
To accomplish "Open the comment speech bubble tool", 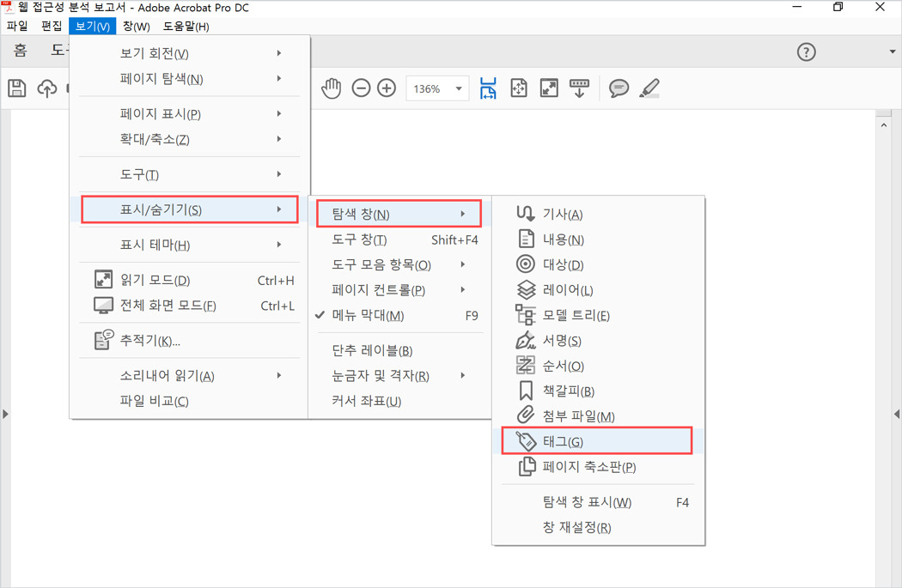I will click(x=619, y=88).
